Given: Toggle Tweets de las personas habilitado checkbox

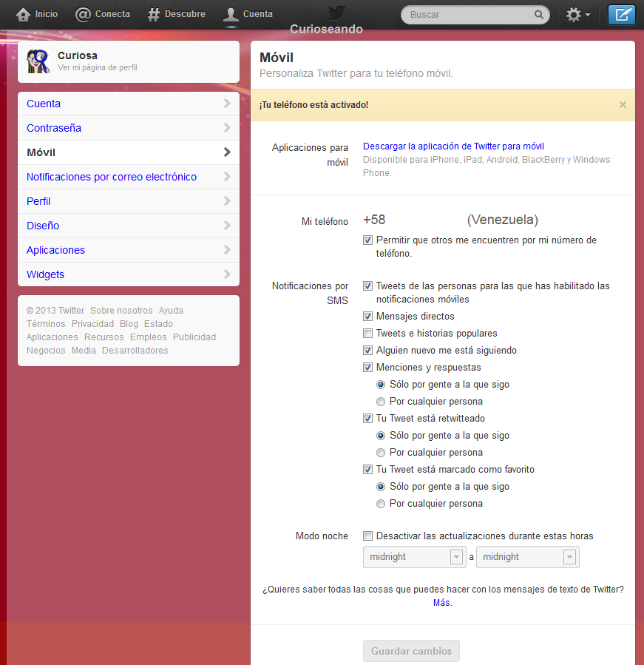Looking at the screenshot, I should tap(367, 286).
